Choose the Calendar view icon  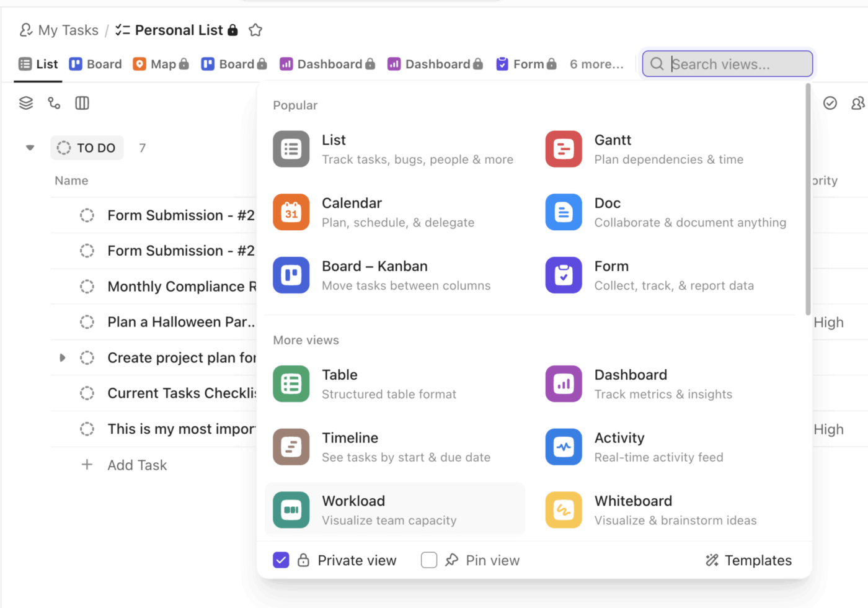pos(291,212)
